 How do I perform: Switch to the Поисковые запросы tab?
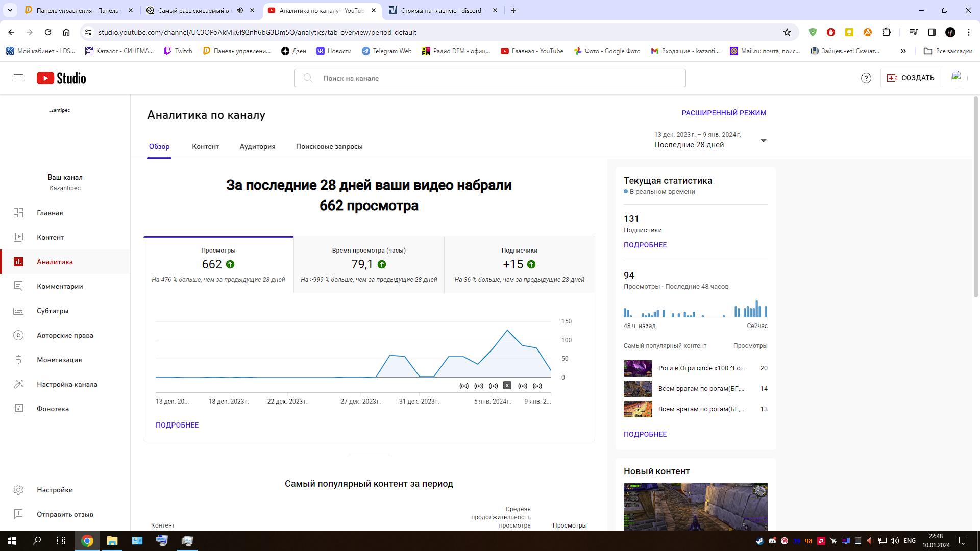329,147
